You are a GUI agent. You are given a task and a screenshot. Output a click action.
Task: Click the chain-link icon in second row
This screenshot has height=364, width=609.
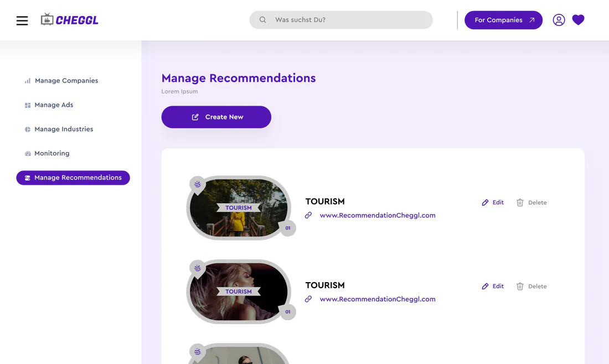pos(308,299)
